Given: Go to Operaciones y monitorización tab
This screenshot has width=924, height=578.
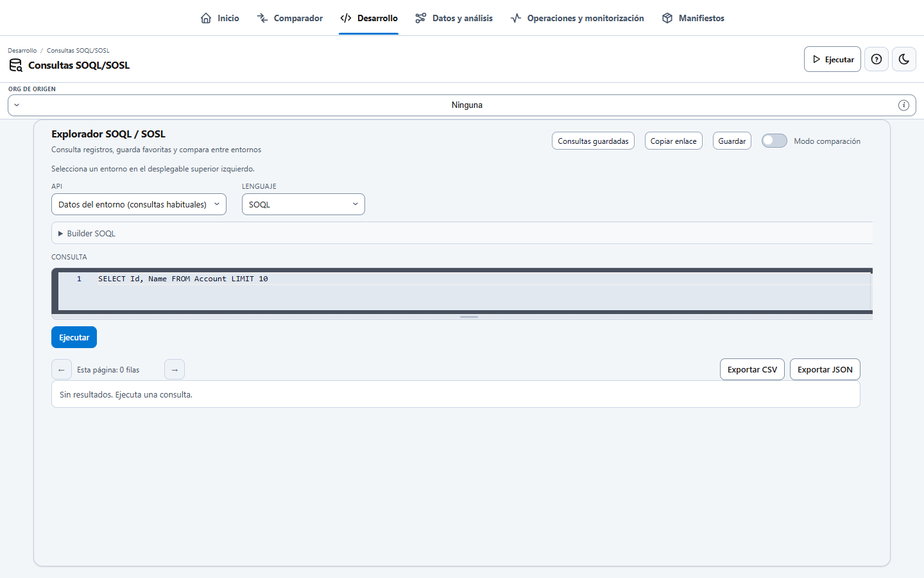Looking at the screenshot, I should [x=577, y=18].
